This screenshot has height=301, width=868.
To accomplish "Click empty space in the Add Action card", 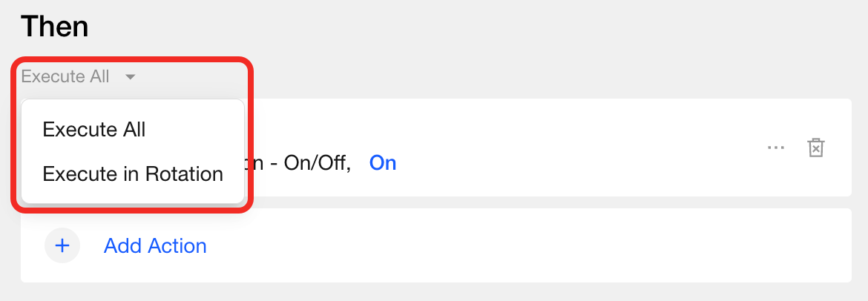I will [x=519, y=245].
